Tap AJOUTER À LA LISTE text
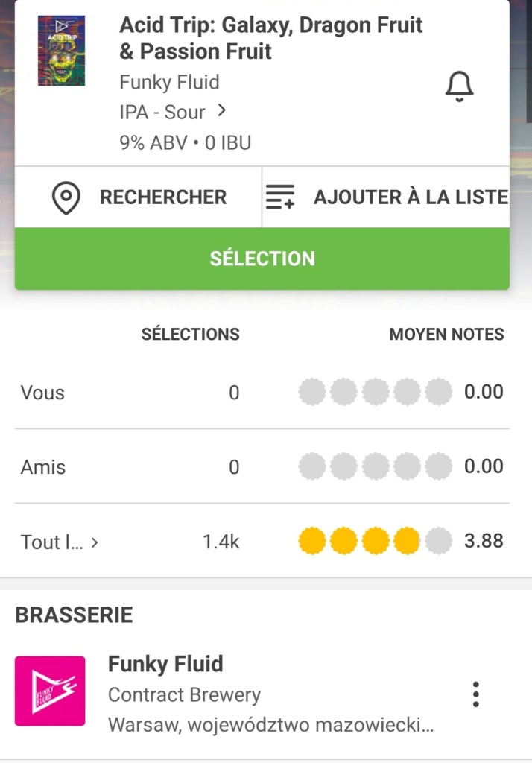 [x=411, y=197]
